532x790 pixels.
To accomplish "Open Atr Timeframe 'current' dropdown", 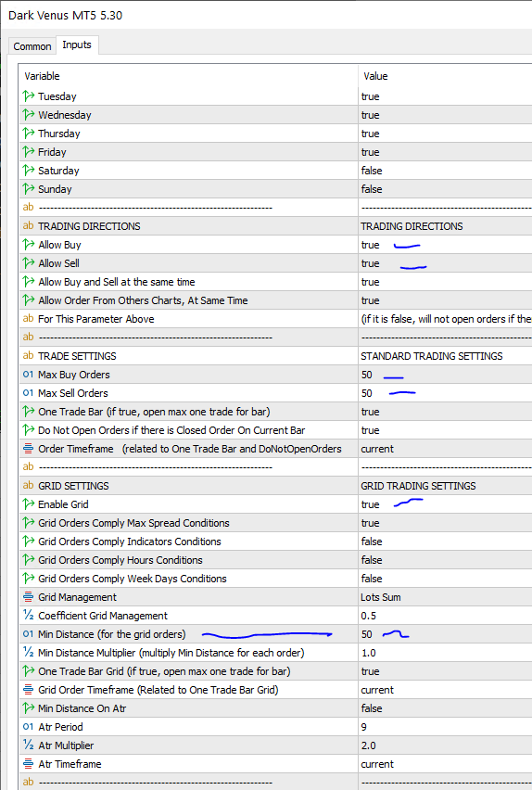I will click(x=377, y=764).
